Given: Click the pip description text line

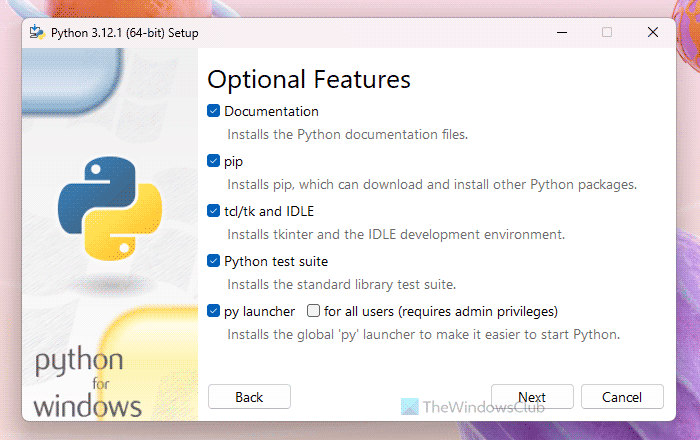Looking at the screenshot, I should pyautogui.click(x=431, y=185).
